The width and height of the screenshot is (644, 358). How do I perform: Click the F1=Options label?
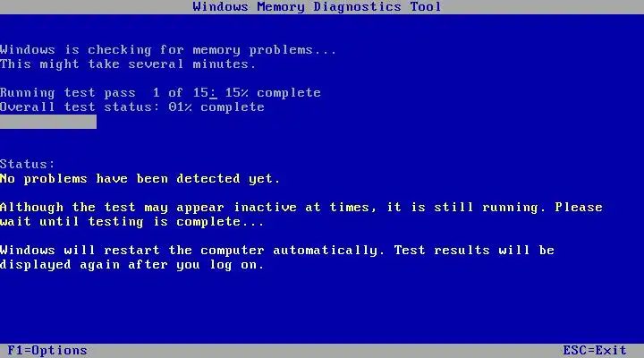click(x=47, y=351)
